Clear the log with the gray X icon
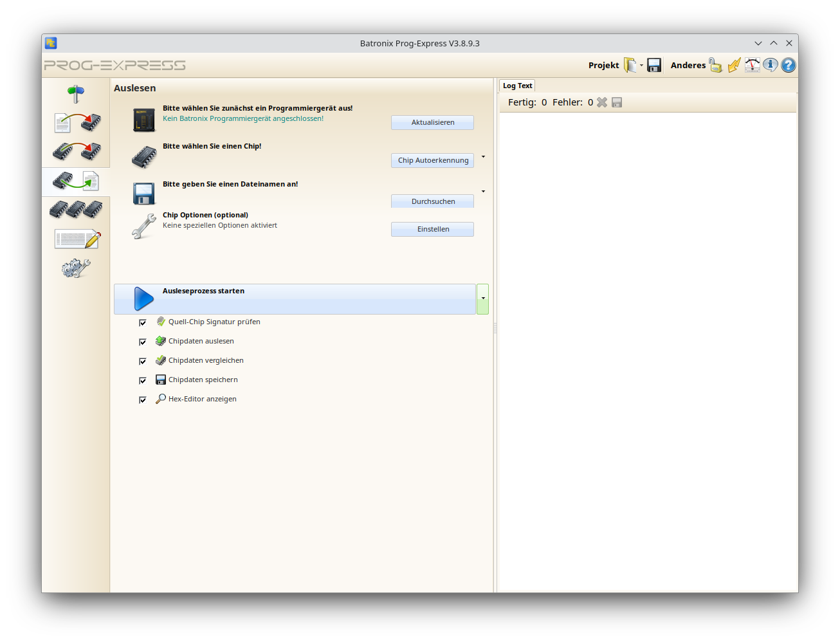The height and width of the screenshot is (642, 840). [602, 102]
